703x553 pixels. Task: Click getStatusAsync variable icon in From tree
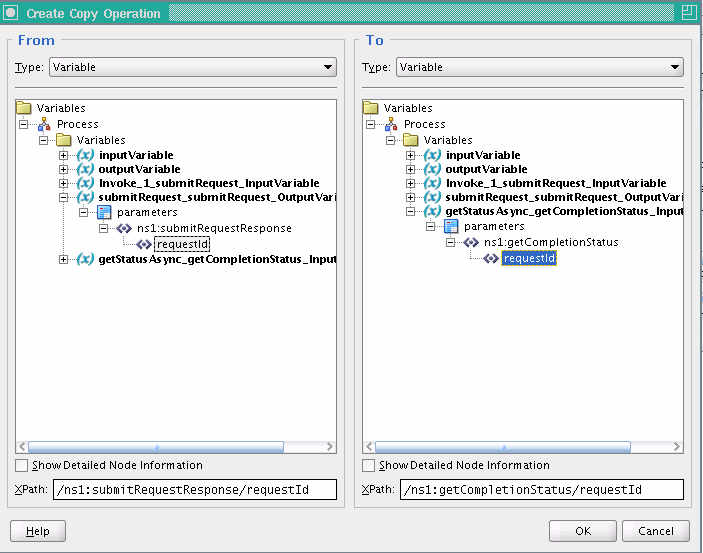click(85, 259)
